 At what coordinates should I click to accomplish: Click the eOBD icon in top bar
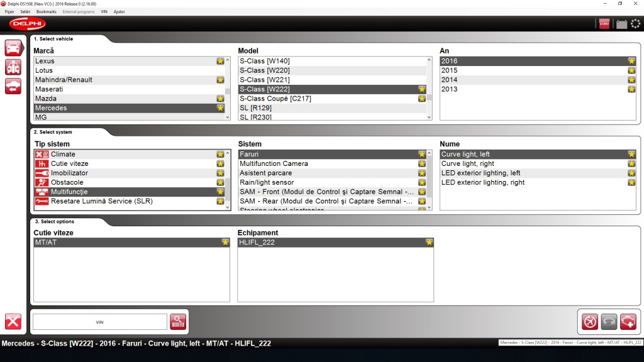tap(604, 24)
